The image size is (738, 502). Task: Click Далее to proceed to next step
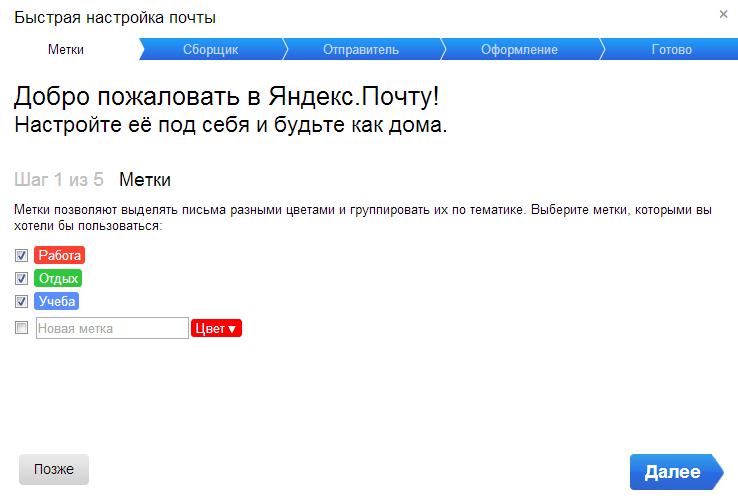(673, 472)
